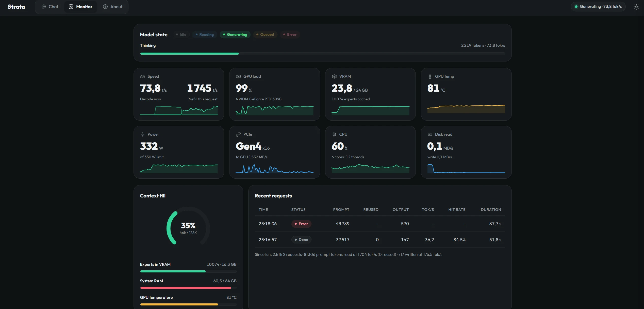
Task: Click the Generating 73,8 tok/s status pill
Action: click(x=598, y=7)
